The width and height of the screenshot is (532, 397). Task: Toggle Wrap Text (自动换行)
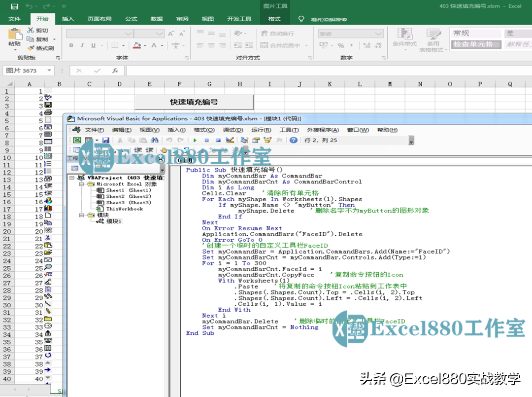(277, 33)
